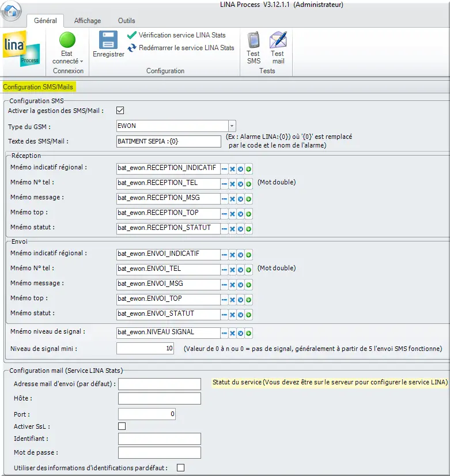Click blue circular arrow icon beside RECEPTION_TEL

240,184
